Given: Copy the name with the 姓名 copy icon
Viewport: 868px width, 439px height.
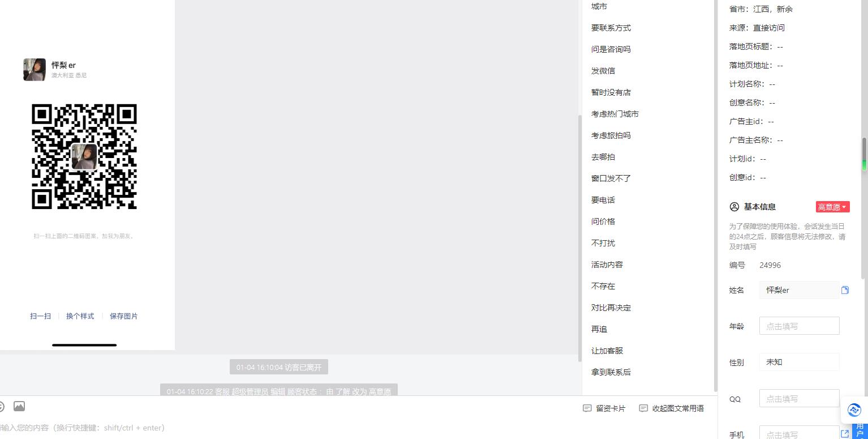Looking at the screenshot, I should (x=845, y=290).
